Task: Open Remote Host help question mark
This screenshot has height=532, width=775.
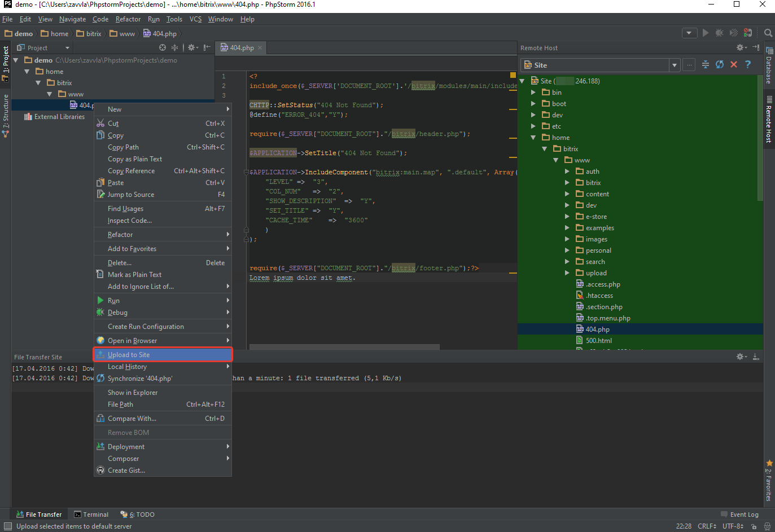Action: 748,65
